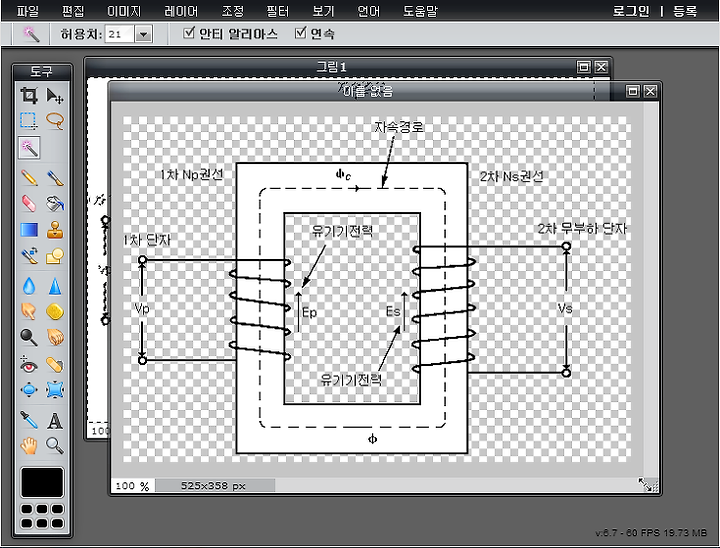Toggle the 안티 알리아스 checkbox
Viewport: 720px width, 548px height.
coord(188,33)
